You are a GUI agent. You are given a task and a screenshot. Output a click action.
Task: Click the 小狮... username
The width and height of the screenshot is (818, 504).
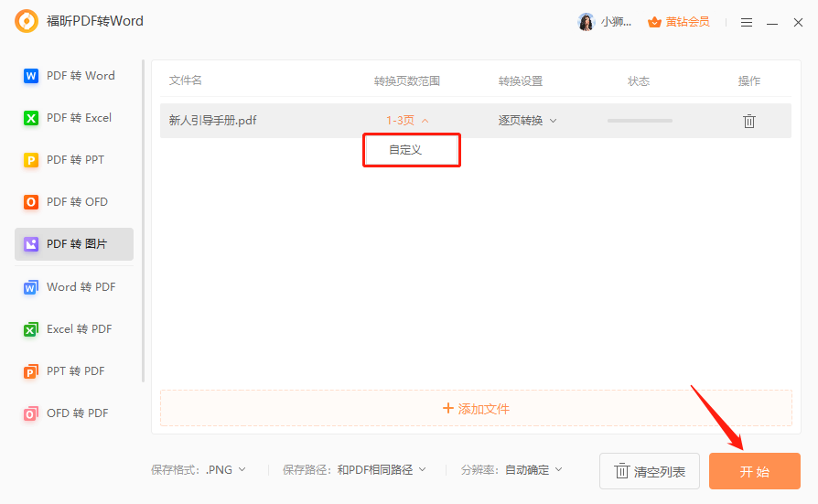616,22
